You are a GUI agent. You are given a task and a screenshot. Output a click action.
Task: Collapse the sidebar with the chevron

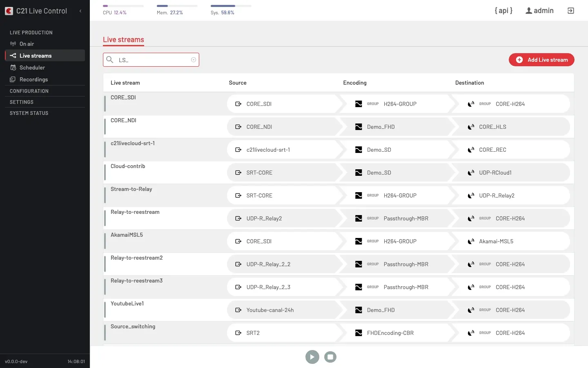pyautogui.click(x=80, y=11)
